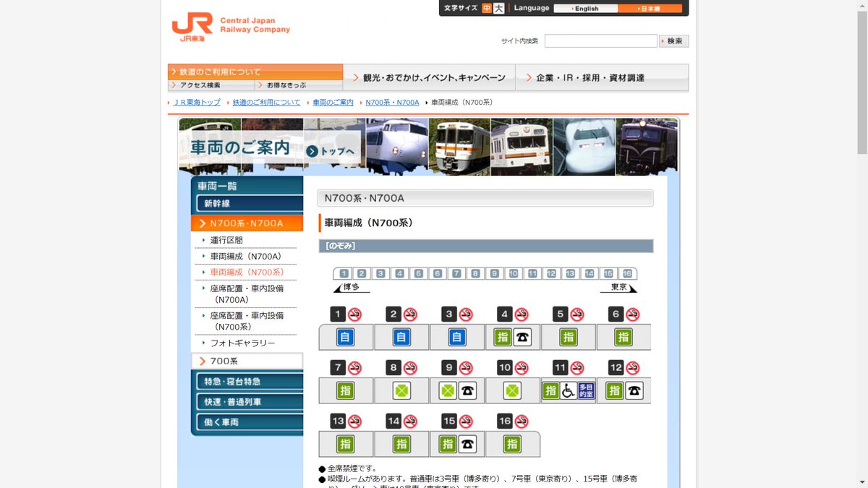This screenshot has width=868, height=488.
Task: Click car 9 Green Car clover icon
Action: coord(448,390)
